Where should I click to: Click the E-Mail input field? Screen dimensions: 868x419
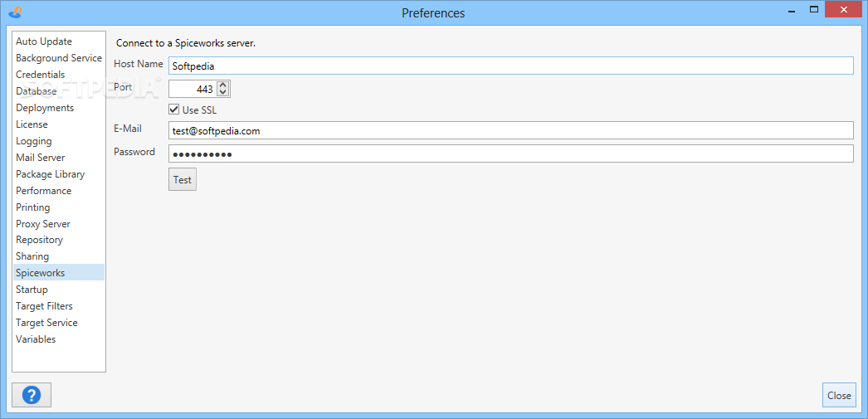pyautogui.click(x=511, y=131)
